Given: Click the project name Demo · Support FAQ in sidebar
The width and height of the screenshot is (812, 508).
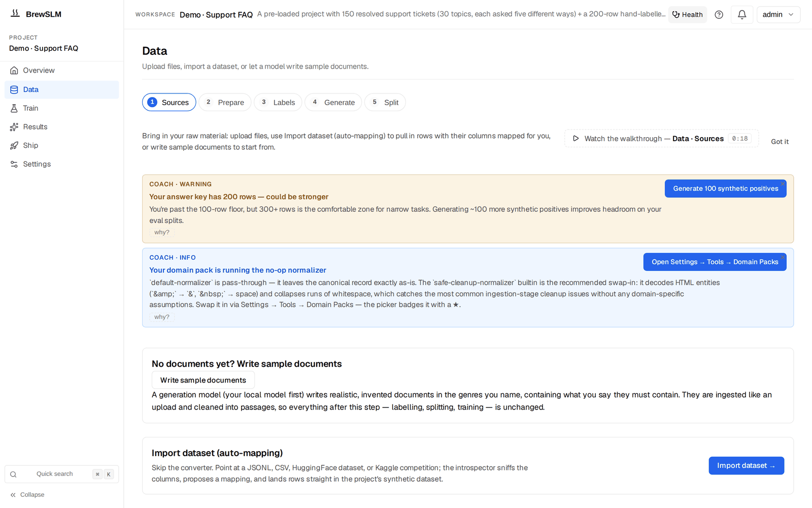Looking at the screenshot, I should coord(44,48).
